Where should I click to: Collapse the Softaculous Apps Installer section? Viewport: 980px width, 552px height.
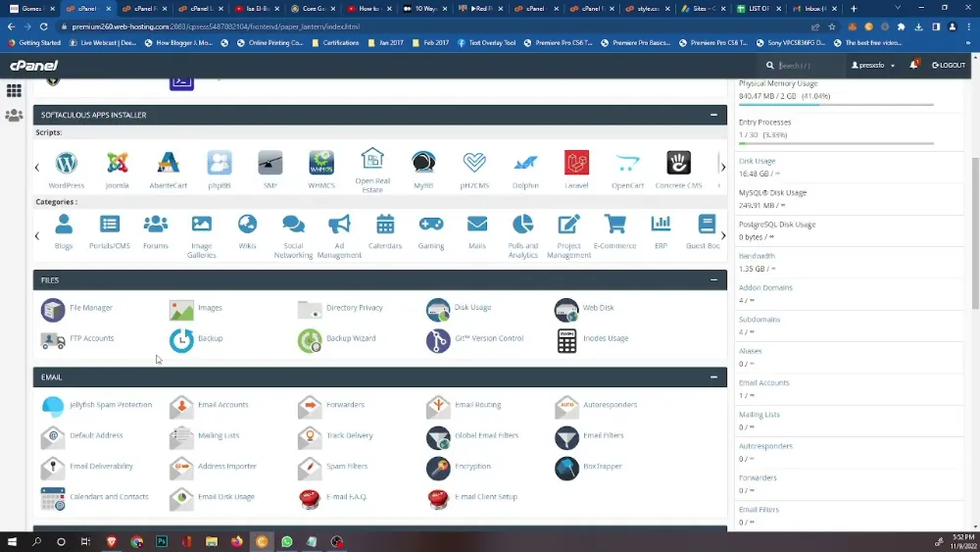(713, 115)
